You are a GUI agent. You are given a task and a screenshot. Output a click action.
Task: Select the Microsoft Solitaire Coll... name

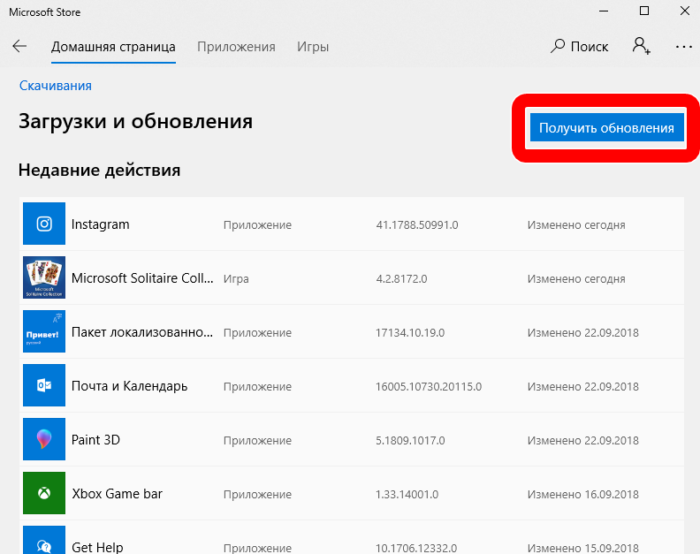pos(142,278)
